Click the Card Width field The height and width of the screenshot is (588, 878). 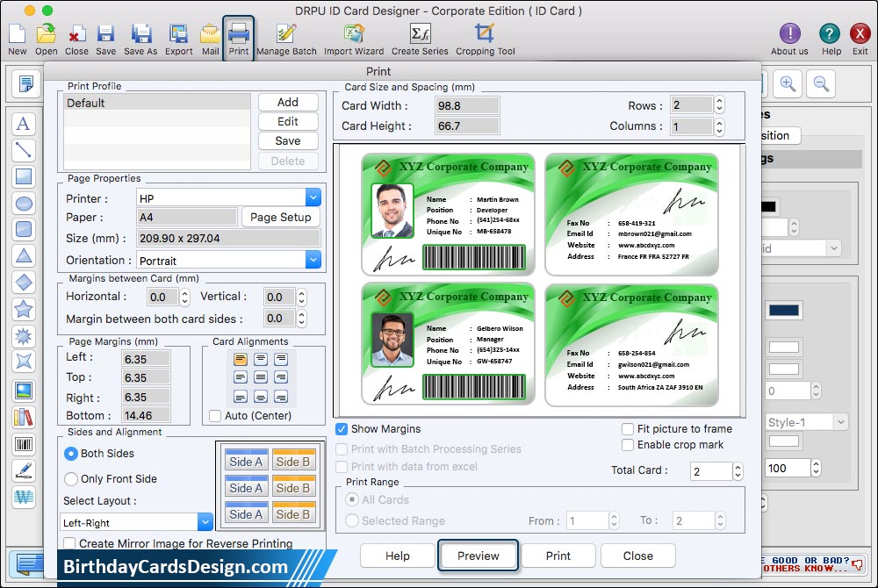tap(467, 105)
